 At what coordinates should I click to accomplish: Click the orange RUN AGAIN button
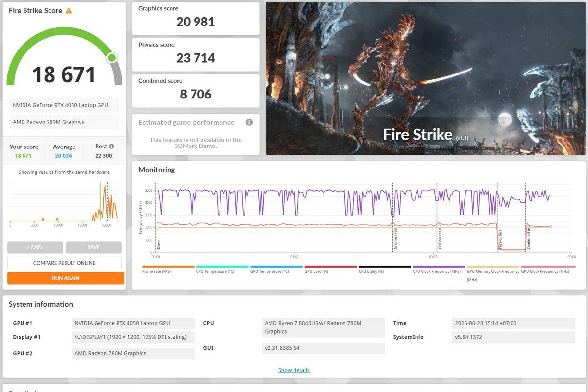66,278
